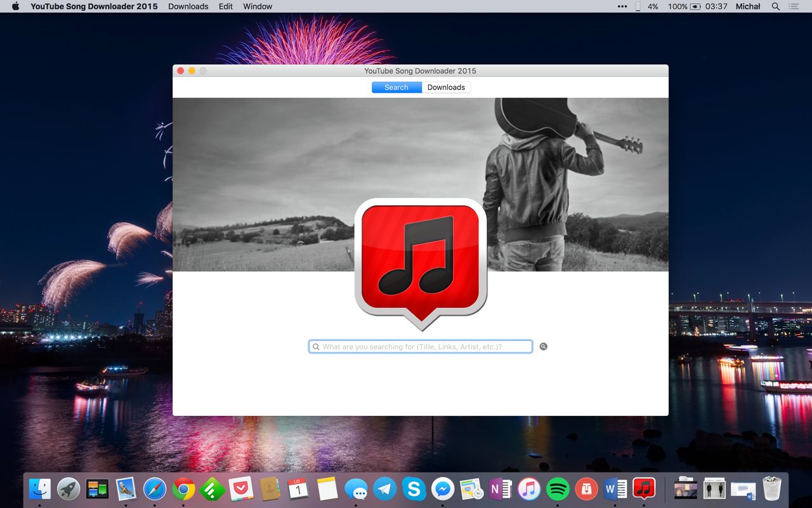Open the Maps-style icon with clock badge in dock
Screen dimensions: 812x508
[471, 488]
